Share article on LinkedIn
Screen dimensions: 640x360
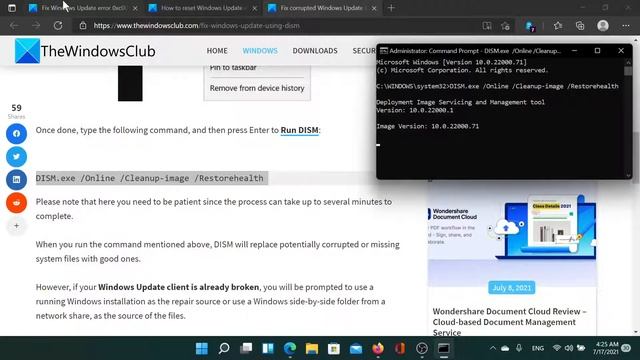16,180
